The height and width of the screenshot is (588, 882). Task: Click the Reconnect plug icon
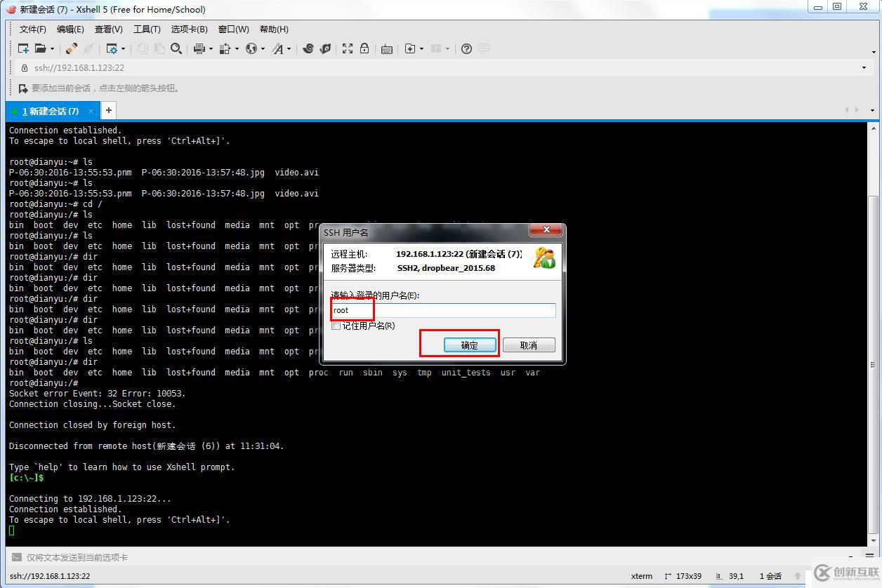(x=72, y=48)
